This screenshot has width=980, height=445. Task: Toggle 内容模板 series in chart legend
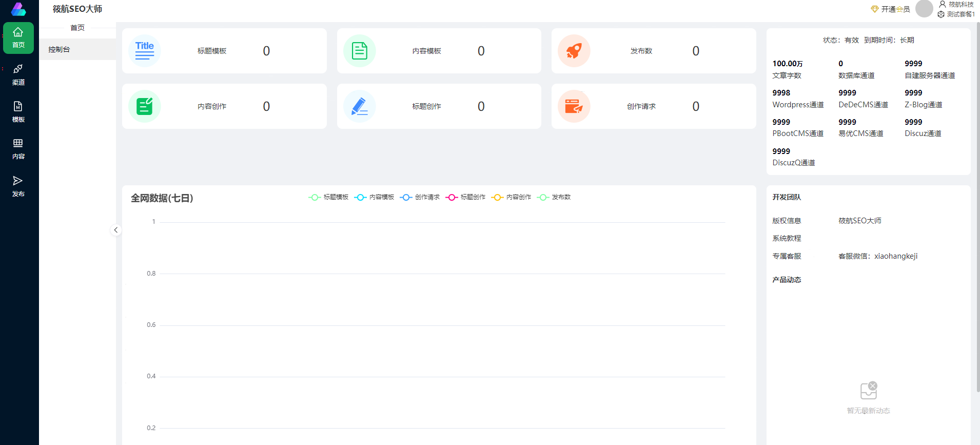tap(374, 197)
